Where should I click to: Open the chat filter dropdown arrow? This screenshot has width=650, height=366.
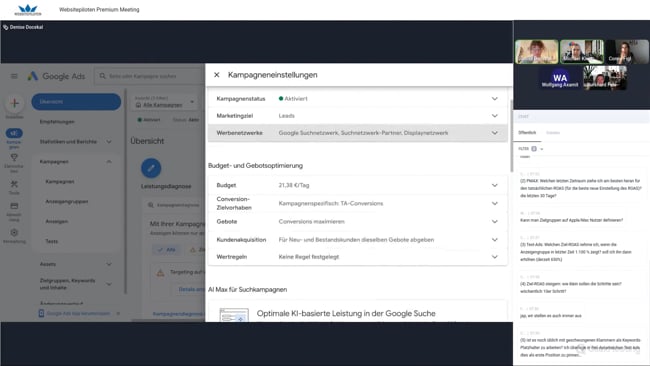(541, 149)
